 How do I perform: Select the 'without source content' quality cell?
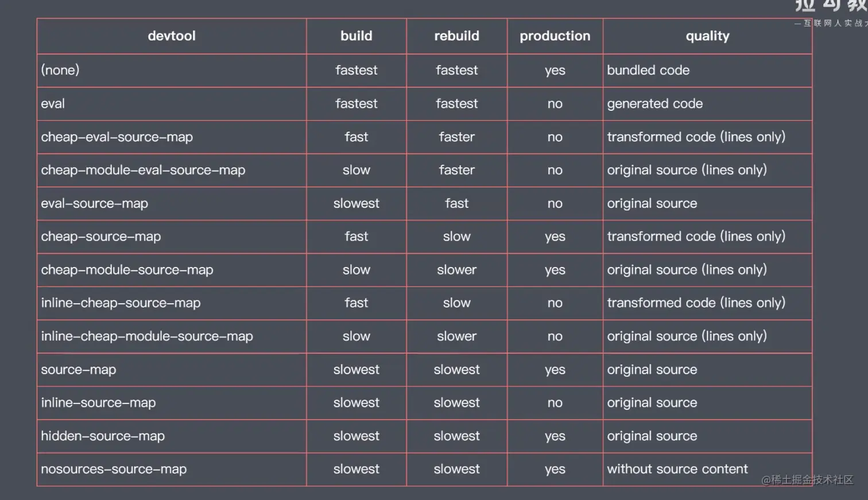click(x=677, y=470)
